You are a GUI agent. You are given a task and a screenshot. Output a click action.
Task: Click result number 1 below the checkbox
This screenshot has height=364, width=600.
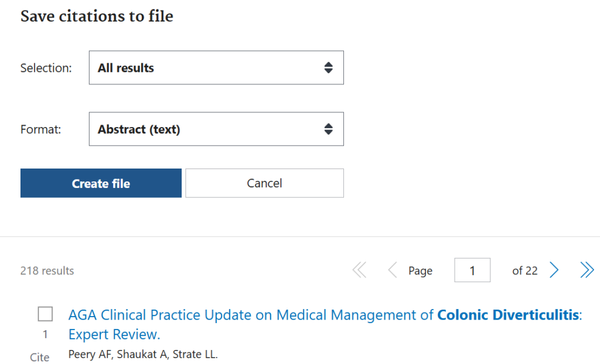coord(45,335)
